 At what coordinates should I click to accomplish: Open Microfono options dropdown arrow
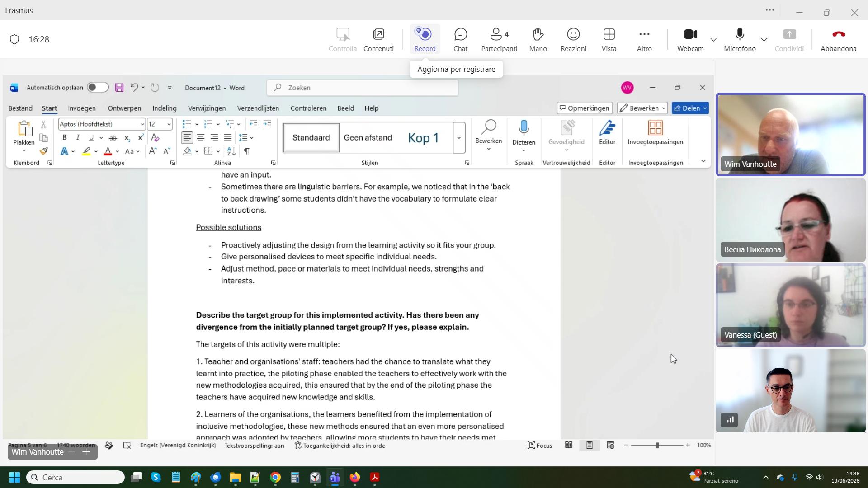tap(764, 40)
